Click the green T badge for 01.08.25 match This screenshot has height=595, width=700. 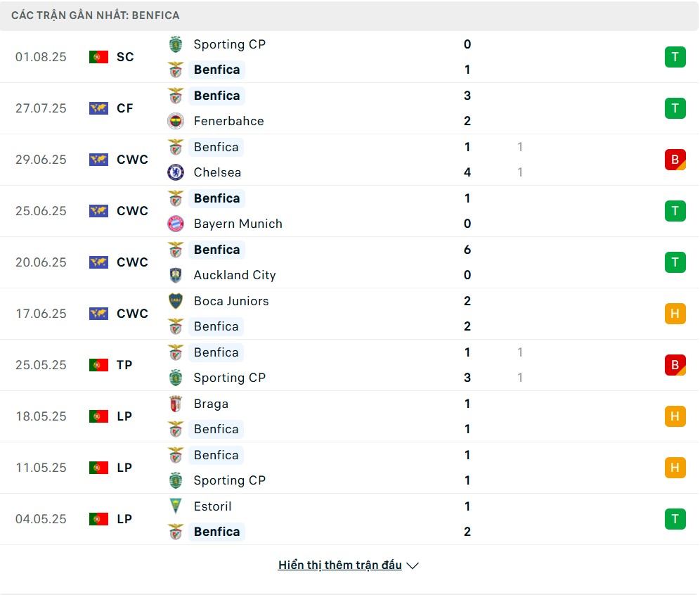[675, 57]
